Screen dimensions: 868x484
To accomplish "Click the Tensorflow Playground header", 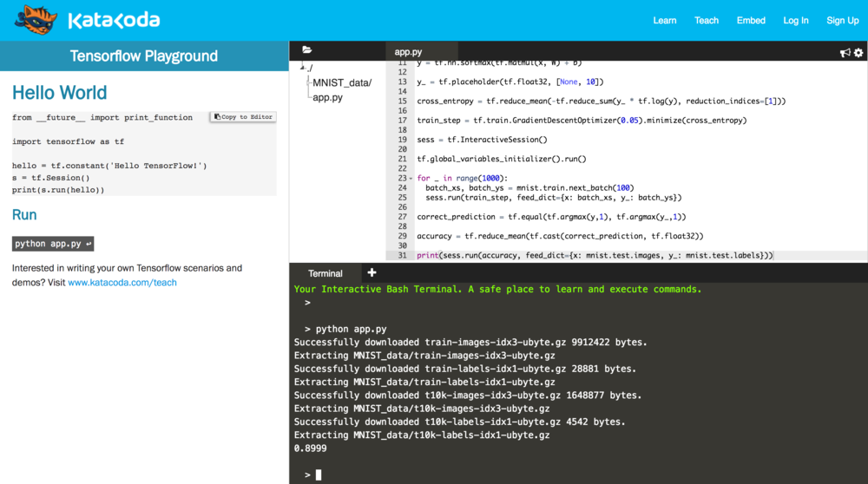I will click(x=144, y=56).
